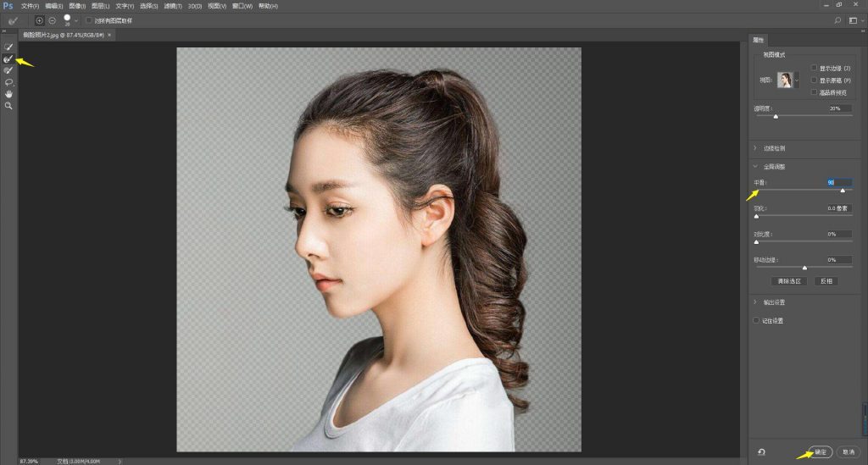The width and height of the screenshot is (868, 465).
Task: Click the 平滑 slider handle
Action: coord(842,191)
